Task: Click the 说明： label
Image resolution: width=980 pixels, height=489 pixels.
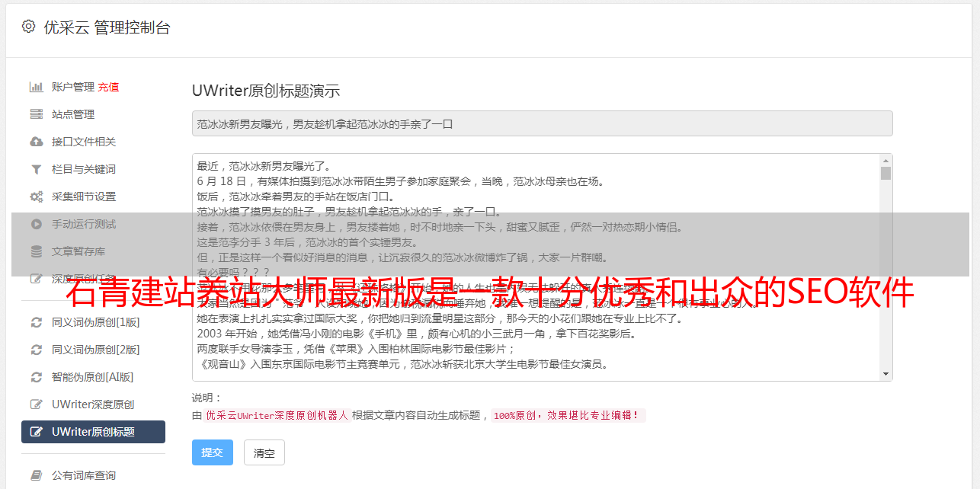Action: pyautogui.click(x=207, y=398)
